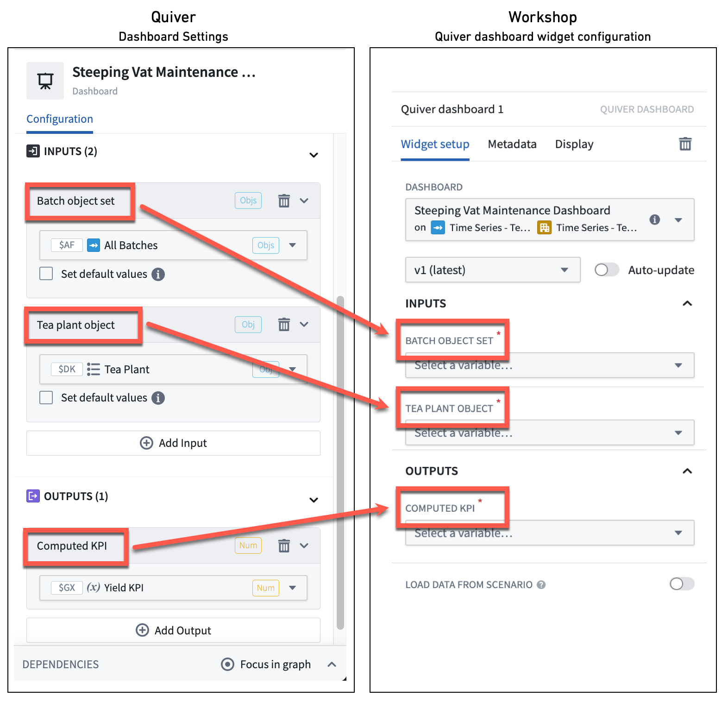
Task: Open the Configuration tab
Action: 60,119
